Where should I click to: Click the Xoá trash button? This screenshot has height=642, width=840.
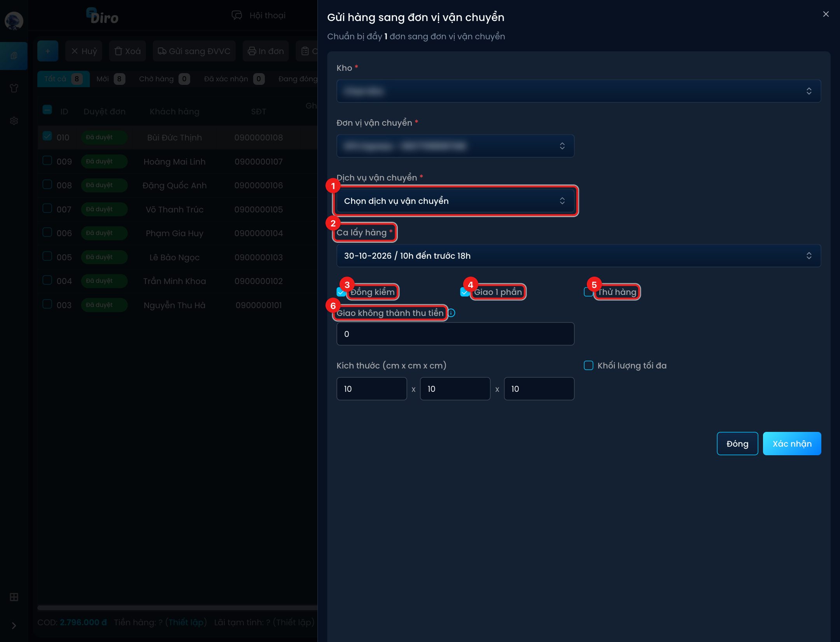[128, 51]
